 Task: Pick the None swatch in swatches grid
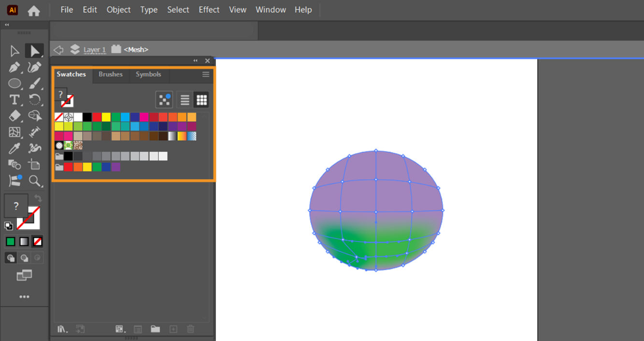click(59, 117)
